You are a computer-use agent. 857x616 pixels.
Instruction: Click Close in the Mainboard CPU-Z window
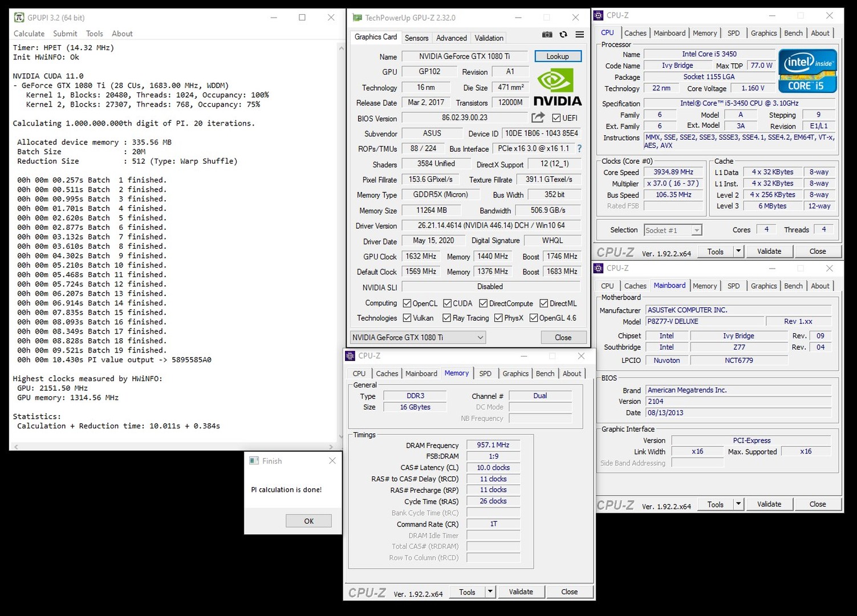[x=817, y=504]
